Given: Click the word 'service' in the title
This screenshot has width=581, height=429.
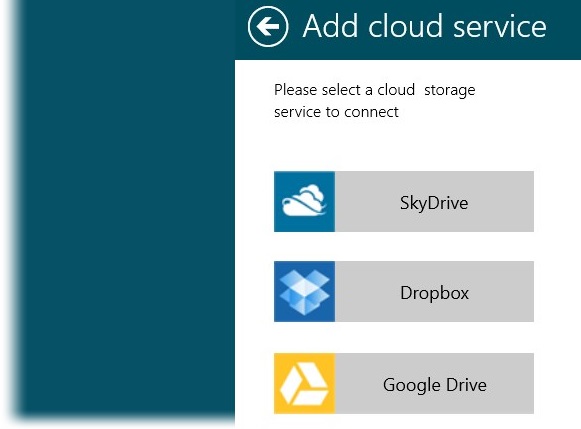Looking at the screenshot, I should pyautogui.click(x=500, y=27).
